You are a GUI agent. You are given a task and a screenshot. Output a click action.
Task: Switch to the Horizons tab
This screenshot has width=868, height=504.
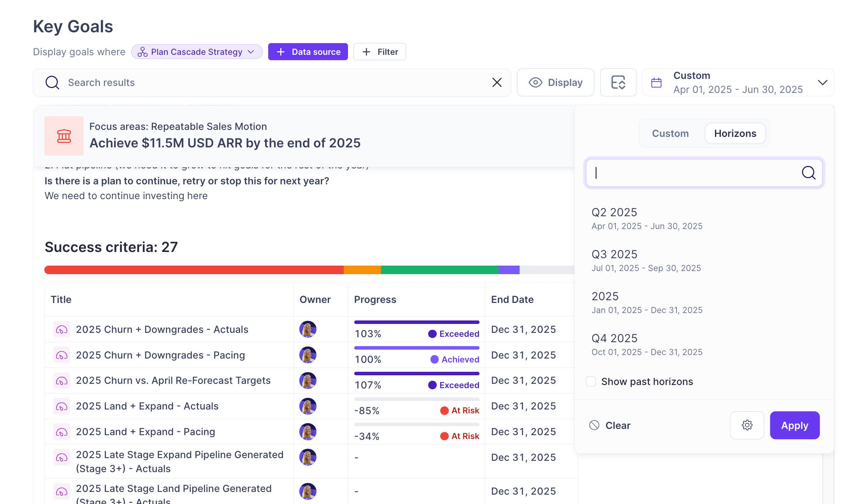point(735,133)
